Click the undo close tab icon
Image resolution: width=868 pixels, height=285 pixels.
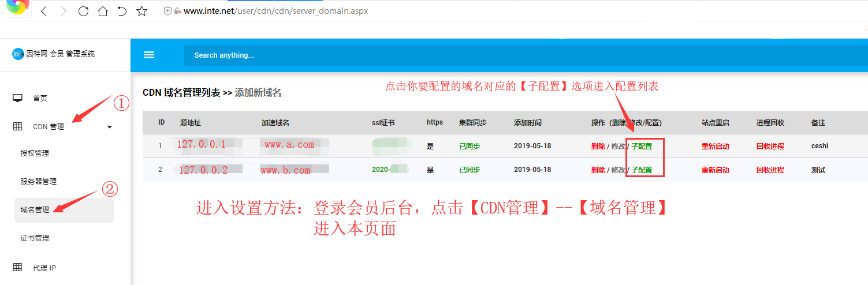point(122,11)
